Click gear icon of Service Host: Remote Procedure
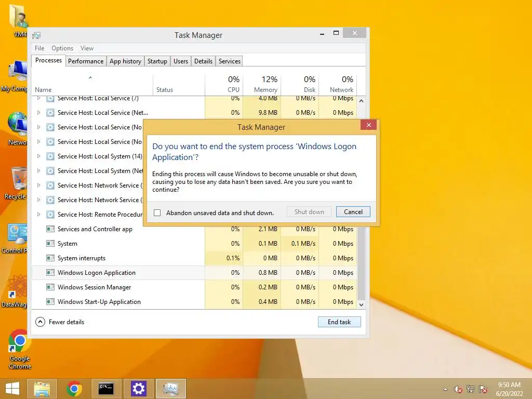 (50, 215)
